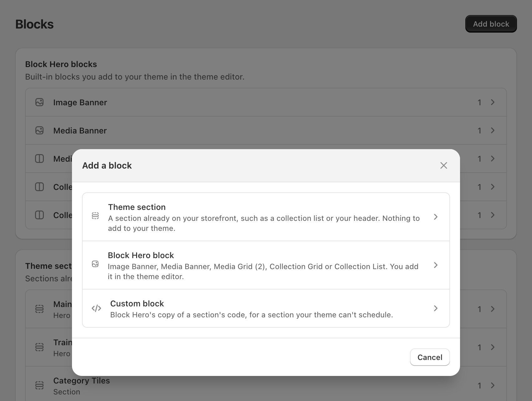
Task: Click the Add block button
Action: coord(491,24)
